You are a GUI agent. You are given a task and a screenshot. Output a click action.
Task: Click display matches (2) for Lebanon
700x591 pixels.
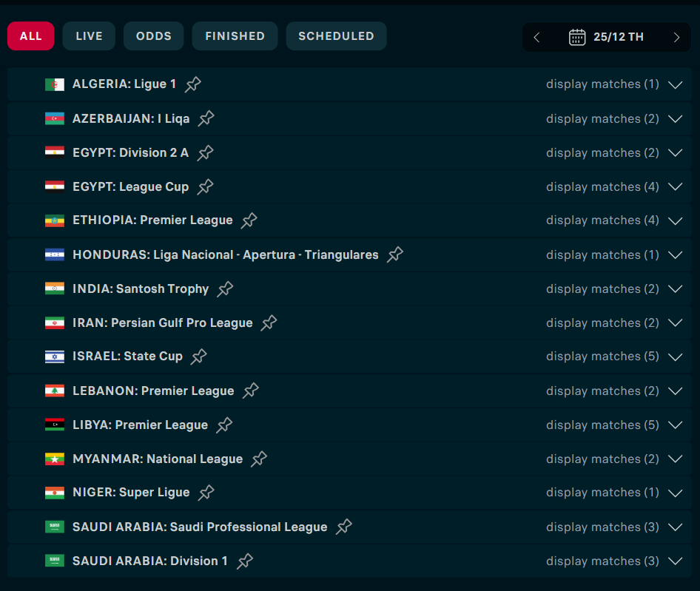(602, 391)
